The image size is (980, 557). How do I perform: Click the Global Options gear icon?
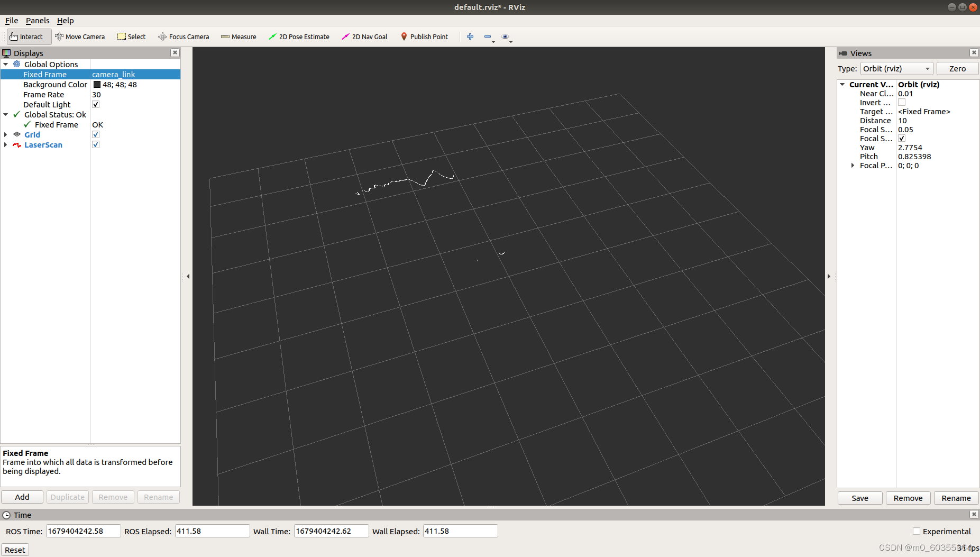click(17, 64)
